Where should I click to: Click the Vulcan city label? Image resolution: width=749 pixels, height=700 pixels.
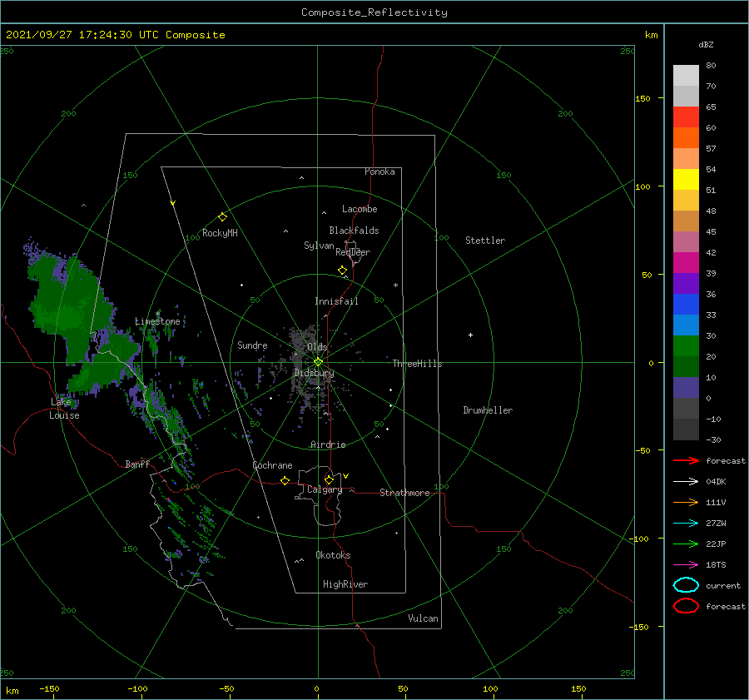coord(424,618)
